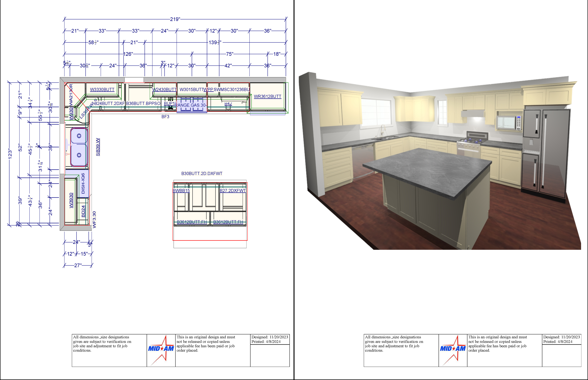This screenshot has height=380, width=588.
Task: Select the W2430BUTT wall cabinet label
Action: (165, 90)
